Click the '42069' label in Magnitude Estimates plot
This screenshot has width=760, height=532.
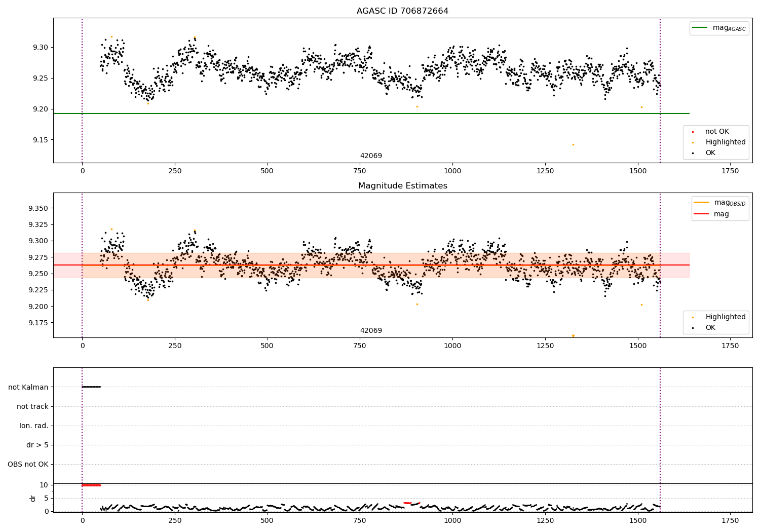[x=371, y=330]
